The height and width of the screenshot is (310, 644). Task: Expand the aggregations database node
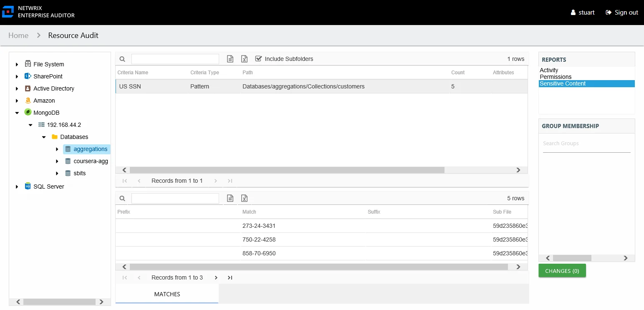tap(57, 149)
